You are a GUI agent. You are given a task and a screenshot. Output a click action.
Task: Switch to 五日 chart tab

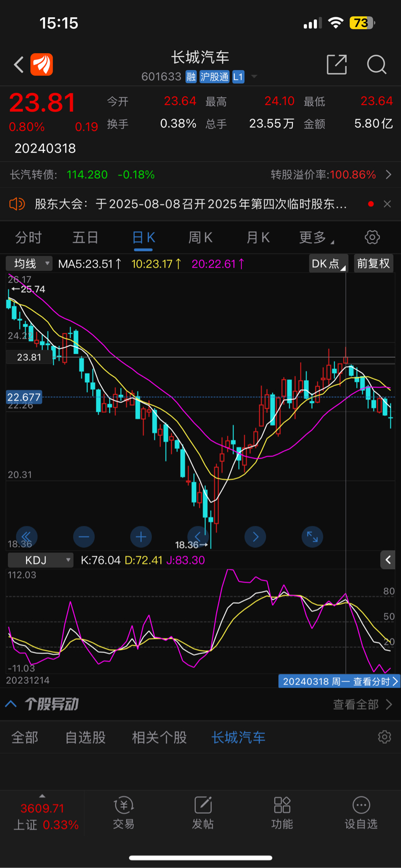point(86,238)
